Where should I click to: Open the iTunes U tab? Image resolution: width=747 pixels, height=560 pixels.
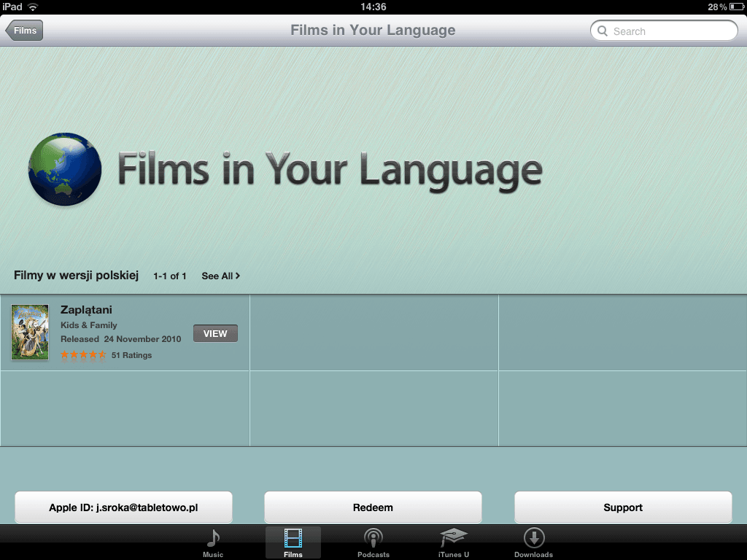454,542
